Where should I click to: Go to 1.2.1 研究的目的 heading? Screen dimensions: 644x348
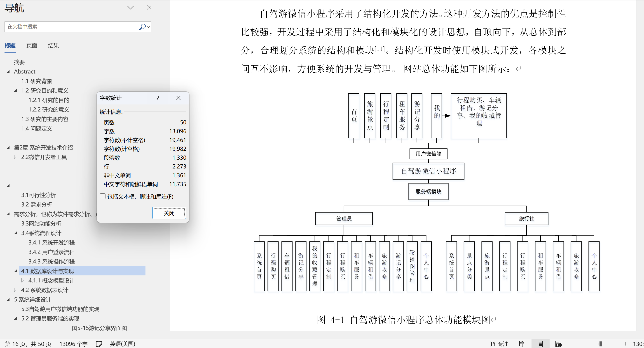point(49,100)
